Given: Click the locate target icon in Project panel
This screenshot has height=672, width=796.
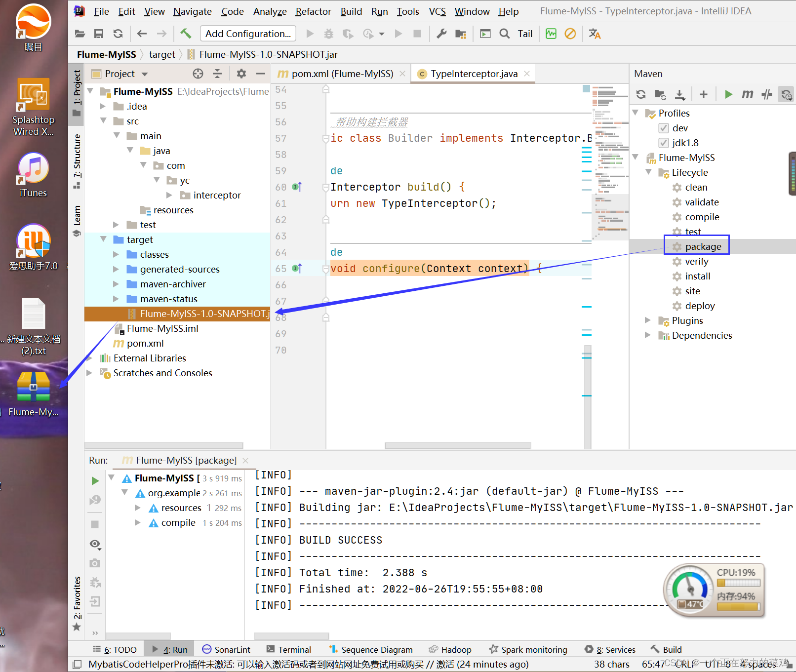Looking at the screenshot, I should point(198,74).
